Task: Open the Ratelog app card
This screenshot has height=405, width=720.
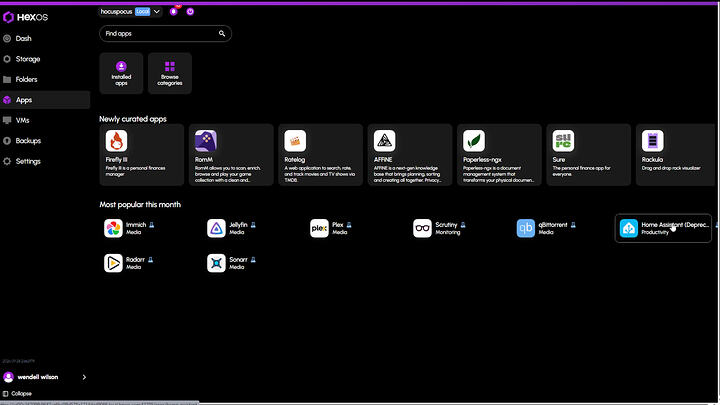Action: 321,155
